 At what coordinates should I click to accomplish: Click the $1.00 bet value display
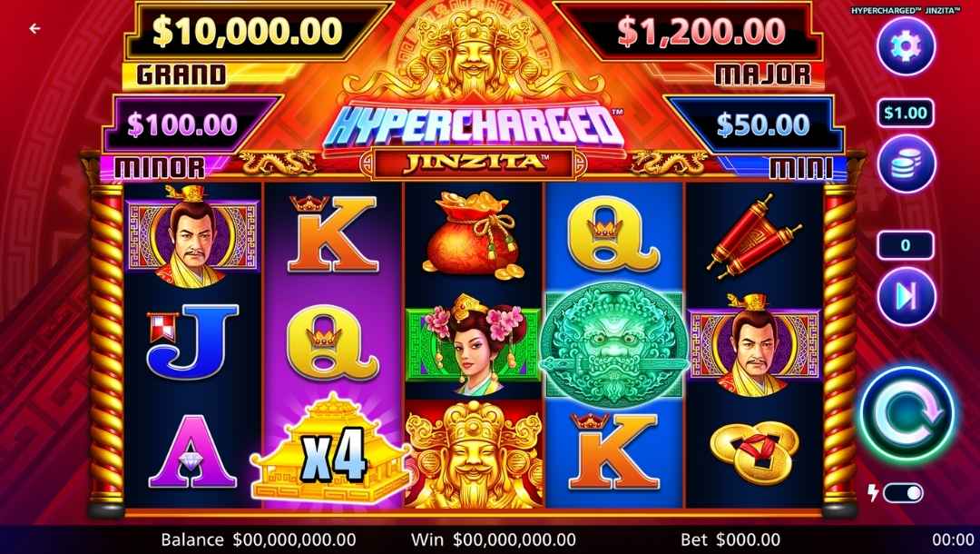pos(906,114)
